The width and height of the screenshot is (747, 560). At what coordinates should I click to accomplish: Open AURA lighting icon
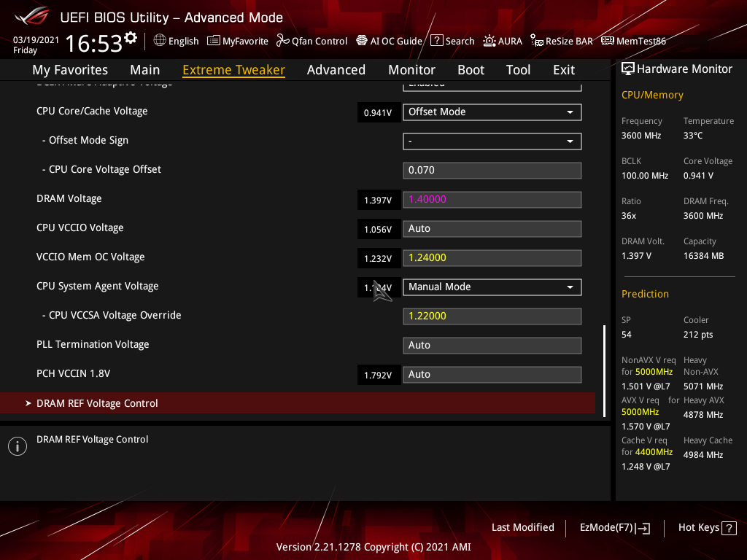489,41
